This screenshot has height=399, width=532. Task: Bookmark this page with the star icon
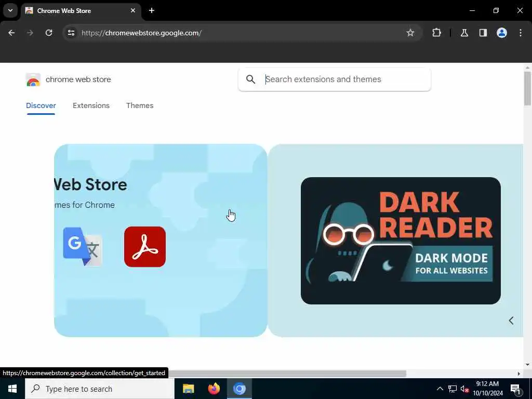tap(410, 33)
